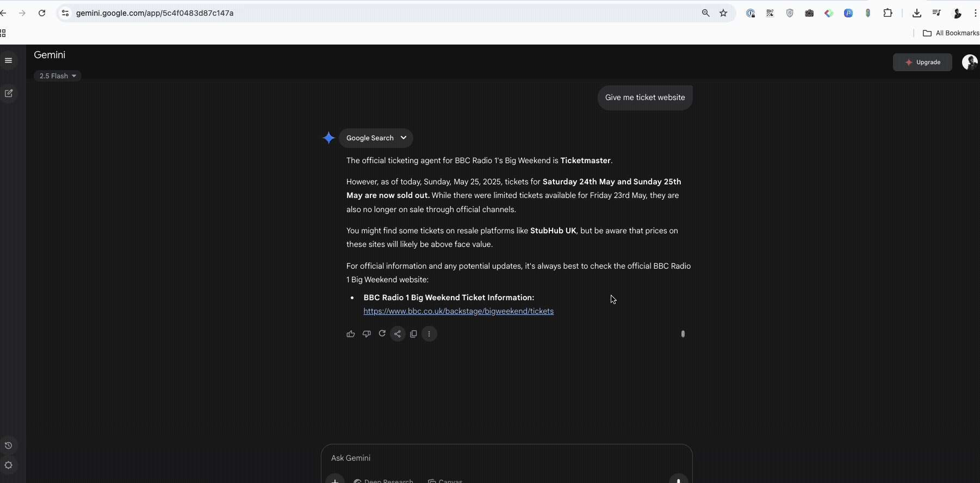Open the QR code extension

(x=770, y=13)
